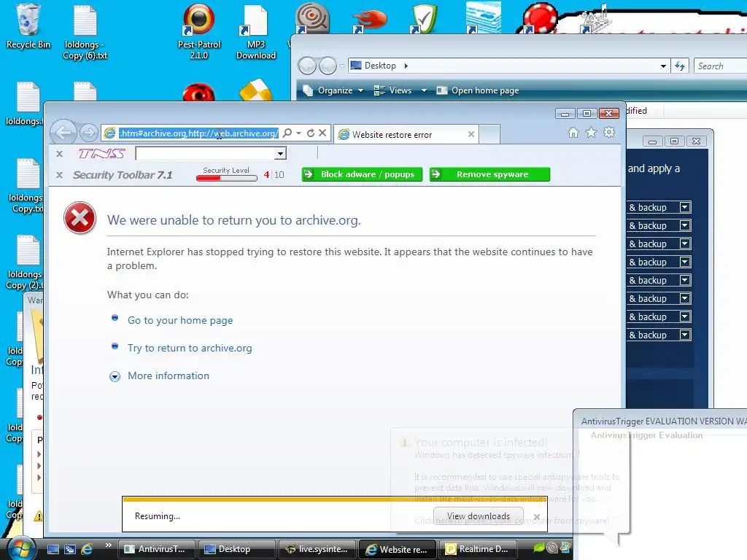Open Favorites star in Internet Explorer

coord(591,133)
